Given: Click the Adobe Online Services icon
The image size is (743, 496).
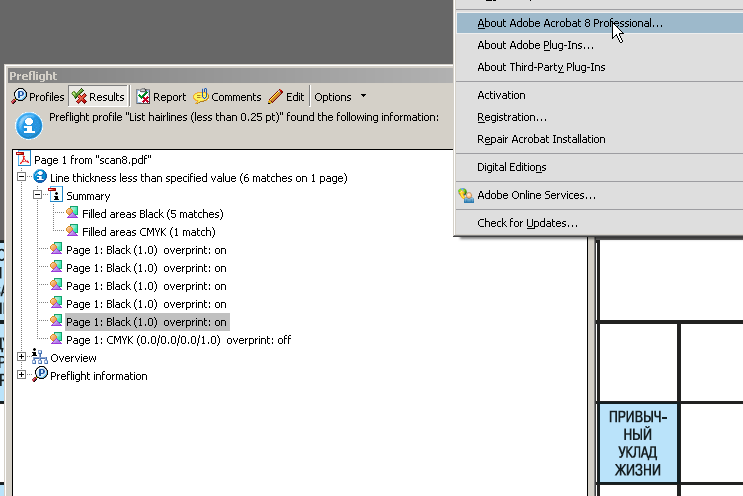Looking at the screenshot, I should pyautogui.click(x=466, y=195).
